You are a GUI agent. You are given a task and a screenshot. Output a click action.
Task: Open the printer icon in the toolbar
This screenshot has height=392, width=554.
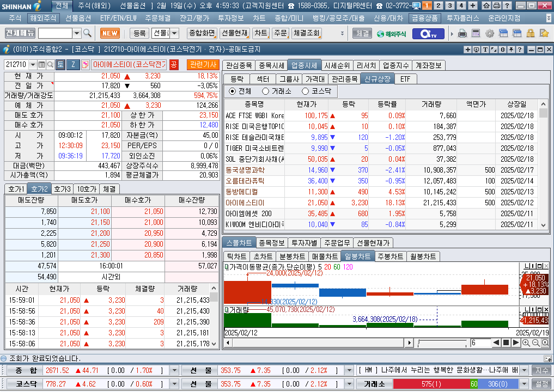[462, 34]
